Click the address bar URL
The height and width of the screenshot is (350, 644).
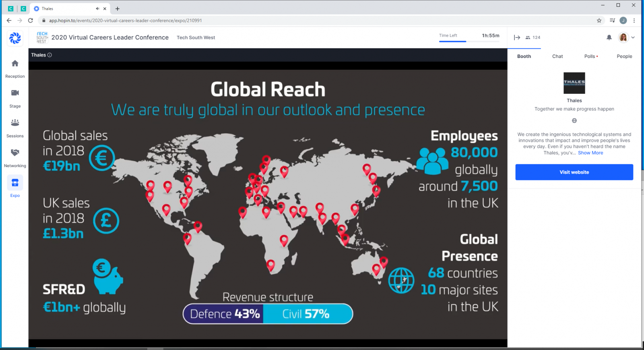(x=125, y=21)
